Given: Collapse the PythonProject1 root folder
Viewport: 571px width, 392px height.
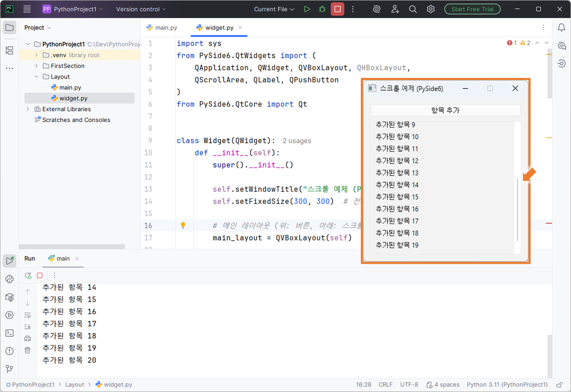Looking at the screenshot, I should point(28,44).
